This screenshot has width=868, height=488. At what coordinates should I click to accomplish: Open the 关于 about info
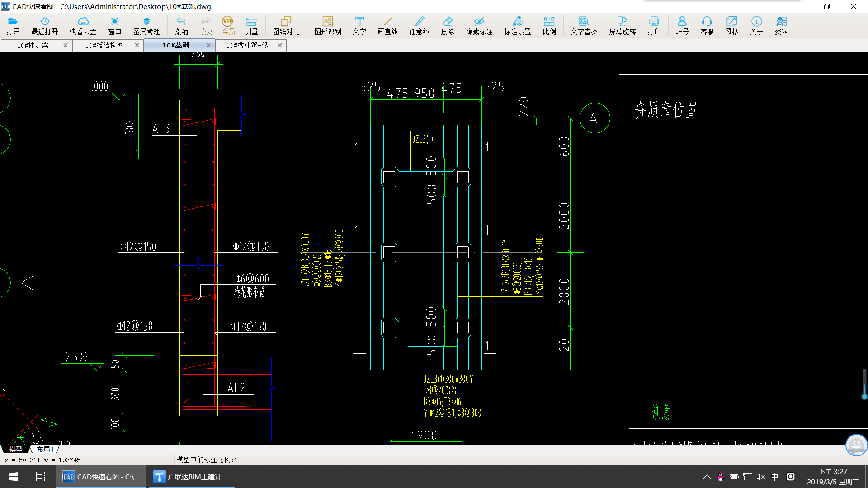tap(756, 26)
